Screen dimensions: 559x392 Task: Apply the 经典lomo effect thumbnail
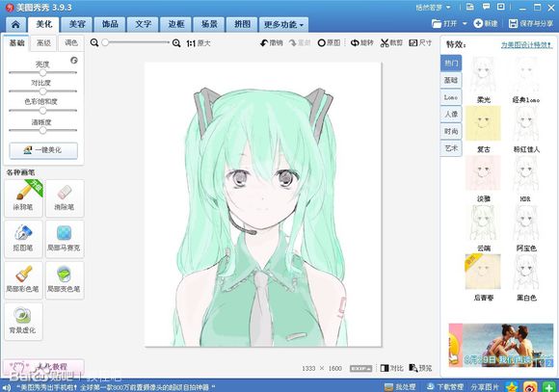pyautogui.click(x=525, y=74)
